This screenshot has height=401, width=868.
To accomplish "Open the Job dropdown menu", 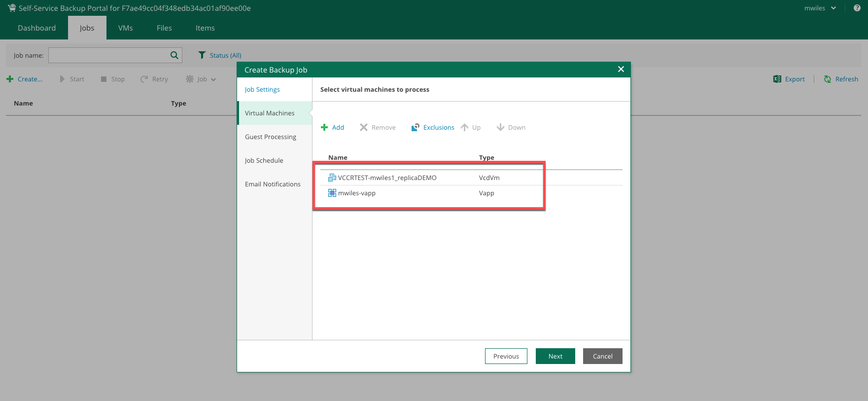I will (201, 79).
